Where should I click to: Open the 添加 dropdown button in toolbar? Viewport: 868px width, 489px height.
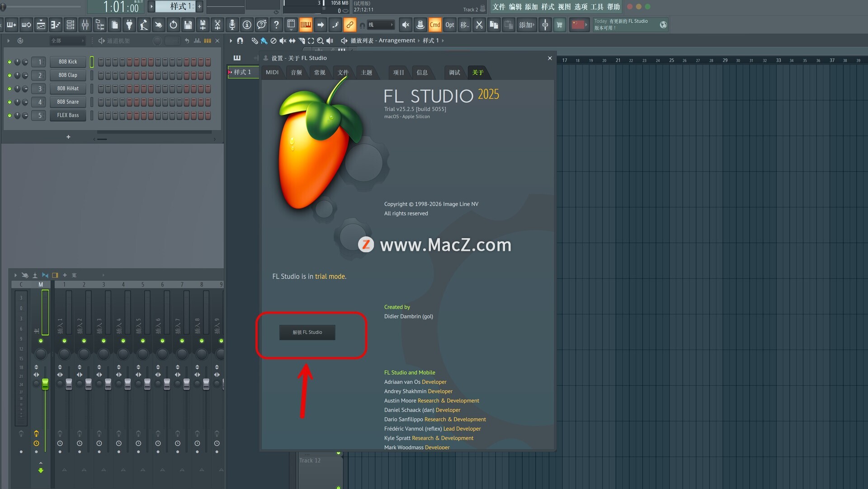click(526, 25)
